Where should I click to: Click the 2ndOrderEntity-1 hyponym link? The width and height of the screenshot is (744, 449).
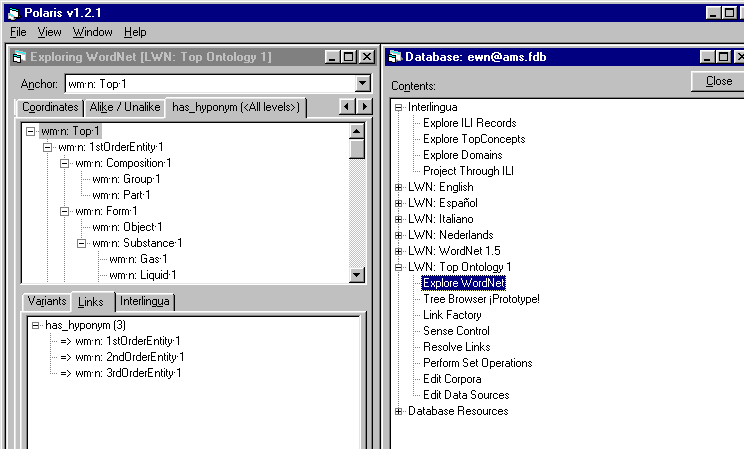[130, 357]
